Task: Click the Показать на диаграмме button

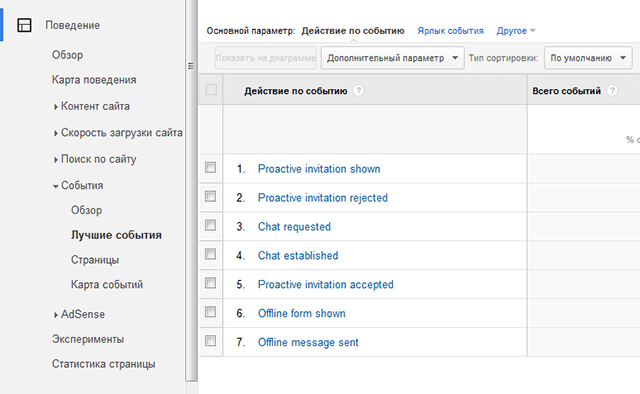Action: click(266, 58)
